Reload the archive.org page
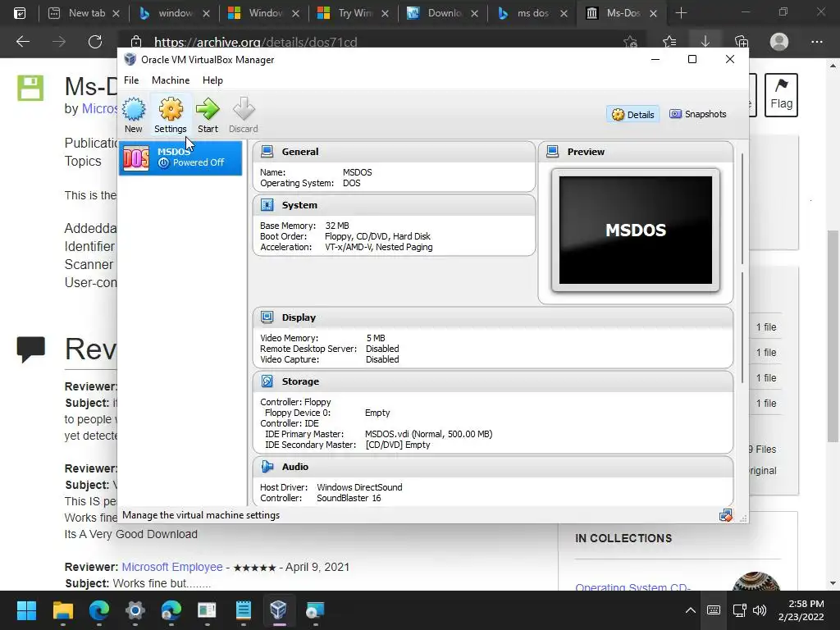The height and width of the screenshot is (630, 840). (x=95, y=42)
